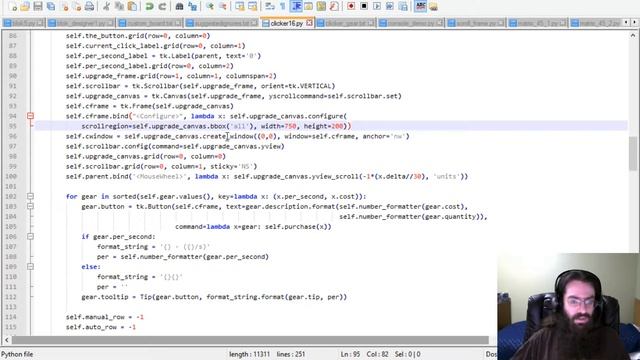Toggle the highlighted Indent Guide icon
The image size is (640, 360).
(x=296, y=6)
